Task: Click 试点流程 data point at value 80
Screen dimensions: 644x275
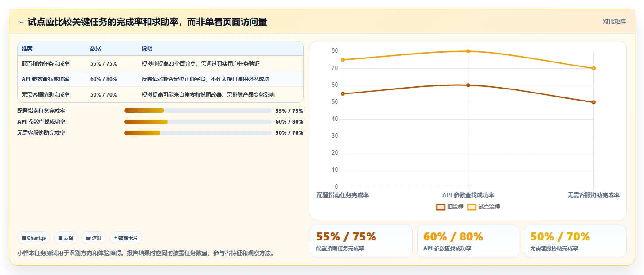Action: coord(468,51)
